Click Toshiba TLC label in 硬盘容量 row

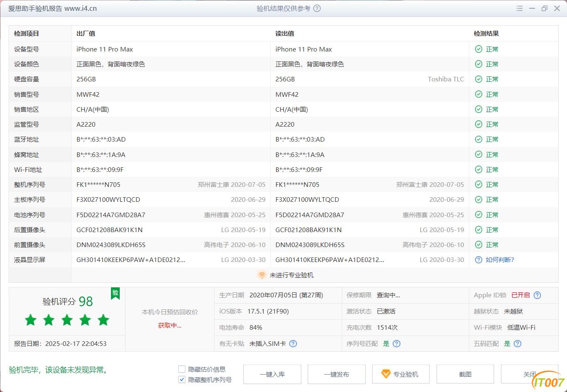coord(446,79)
